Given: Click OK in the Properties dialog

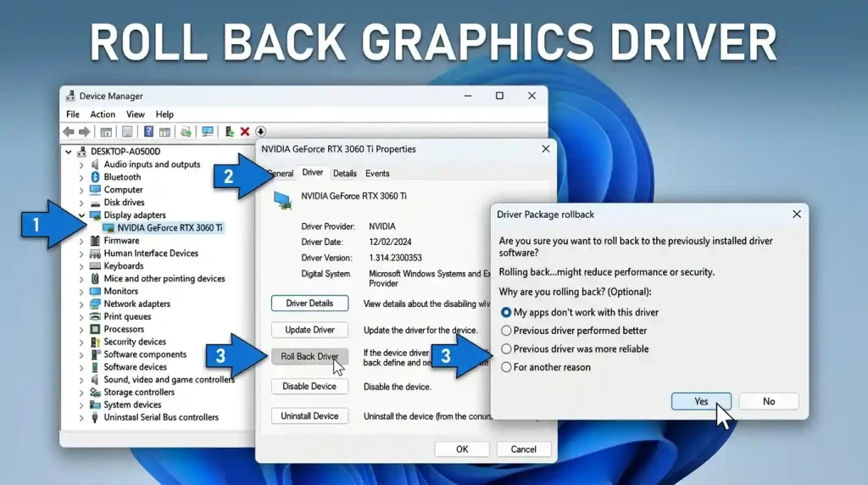Looking at the screenshot, I should click(462, 449).
